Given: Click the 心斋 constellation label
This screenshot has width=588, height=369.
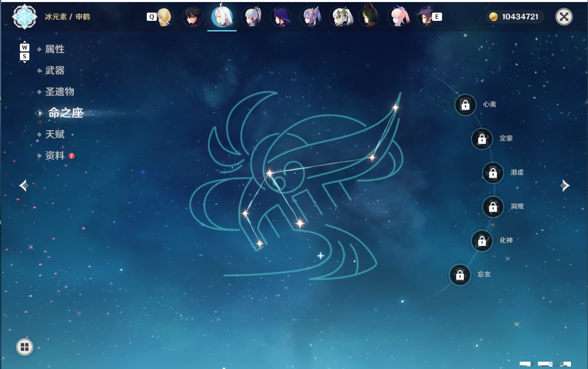Looking at the screenshot, I should pos(489,104).
